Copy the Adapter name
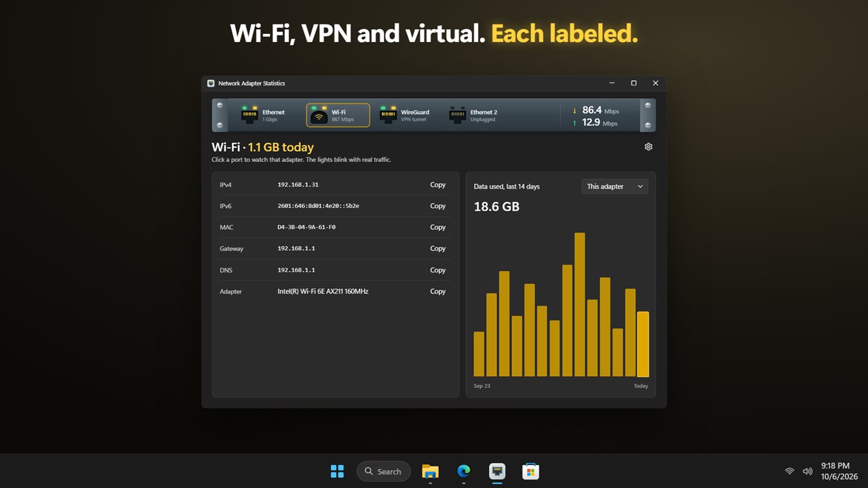This screenshot has height=488, width=868. coord(438,291)
